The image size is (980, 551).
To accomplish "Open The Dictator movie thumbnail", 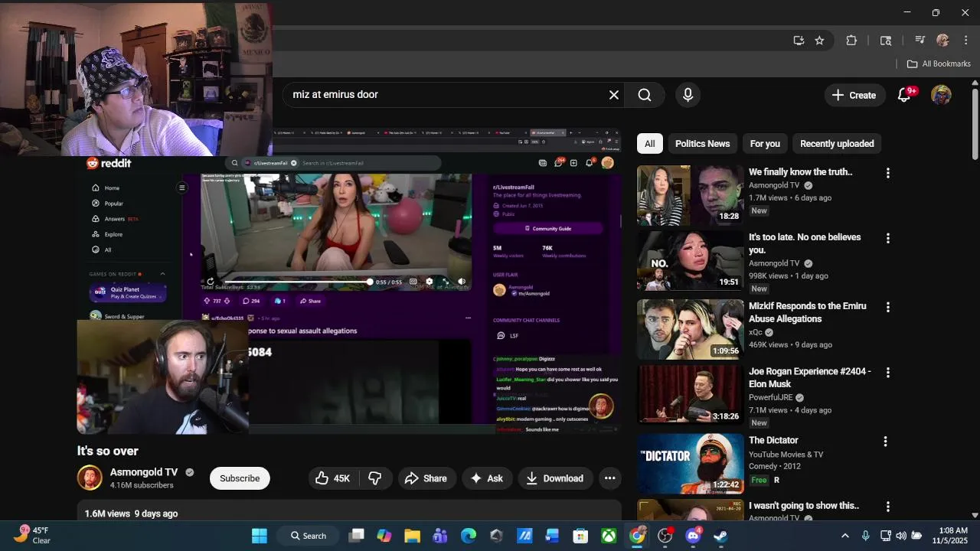I will pyautogui.click(x=690, y=464).
